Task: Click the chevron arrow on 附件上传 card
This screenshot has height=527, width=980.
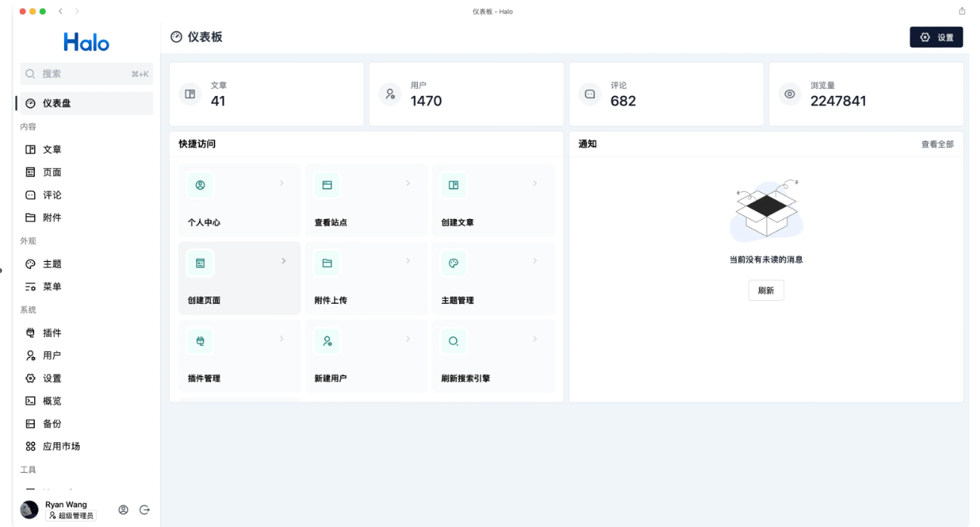Action: click(408, 261)
